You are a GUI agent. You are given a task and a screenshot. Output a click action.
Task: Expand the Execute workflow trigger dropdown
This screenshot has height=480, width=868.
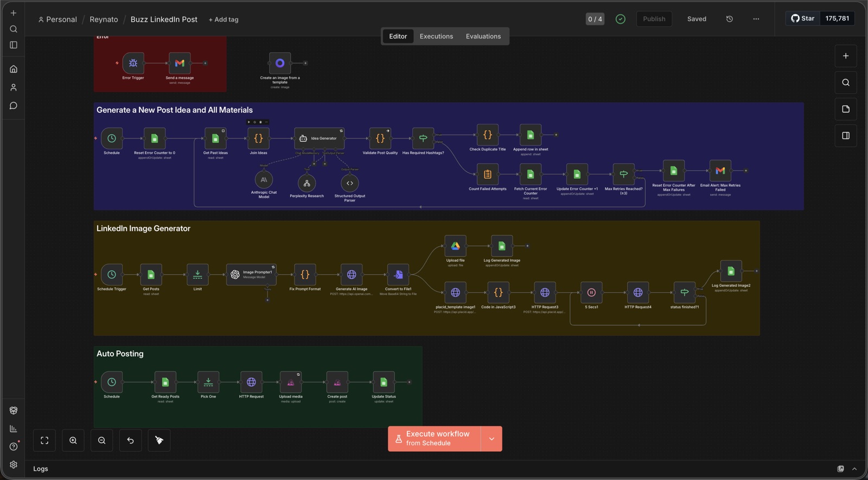[x=492, y=439]
